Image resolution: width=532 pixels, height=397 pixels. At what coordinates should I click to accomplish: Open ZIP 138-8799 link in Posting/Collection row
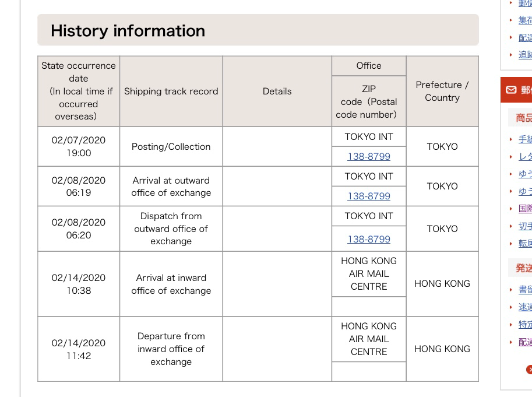(x=369, y=156)
